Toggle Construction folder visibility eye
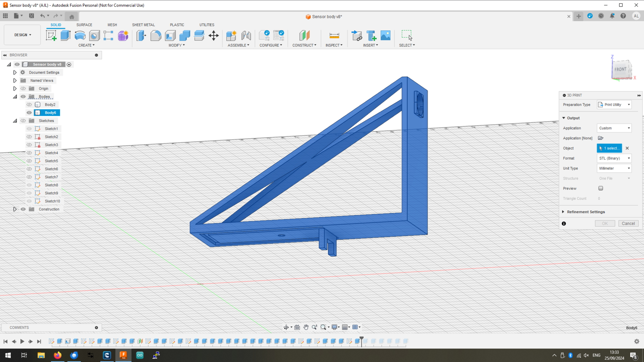 pos(23,209)
